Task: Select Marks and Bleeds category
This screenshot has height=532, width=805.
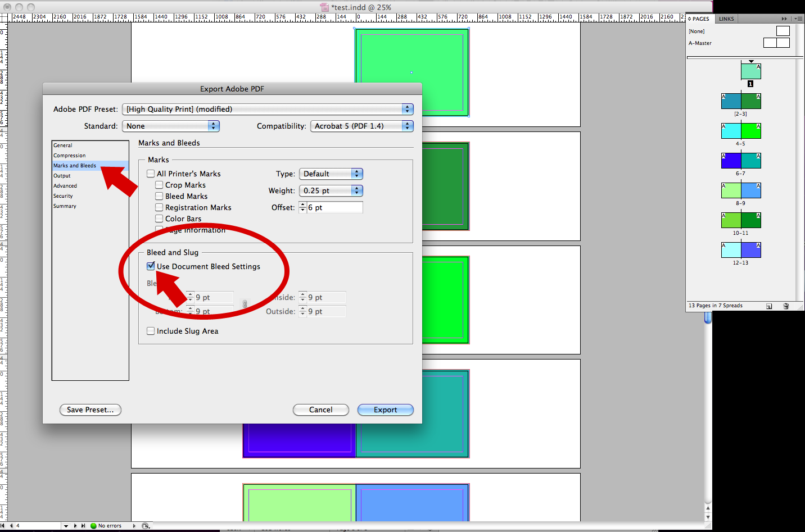Action: 90,166
